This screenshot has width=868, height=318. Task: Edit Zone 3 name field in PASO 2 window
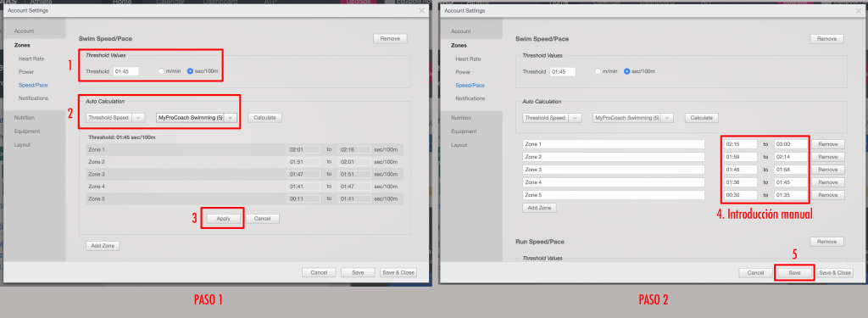coord(614,170)
